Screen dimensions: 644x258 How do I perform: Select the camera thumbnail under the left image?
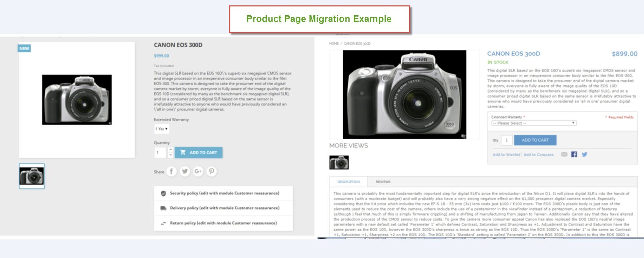click(32, 176)
